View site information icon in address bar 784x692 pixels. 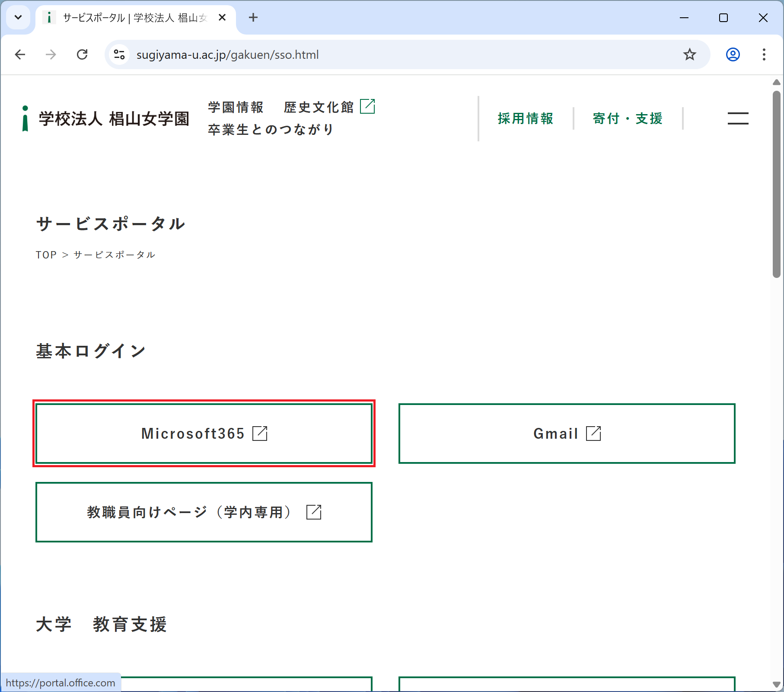(119, 54)
